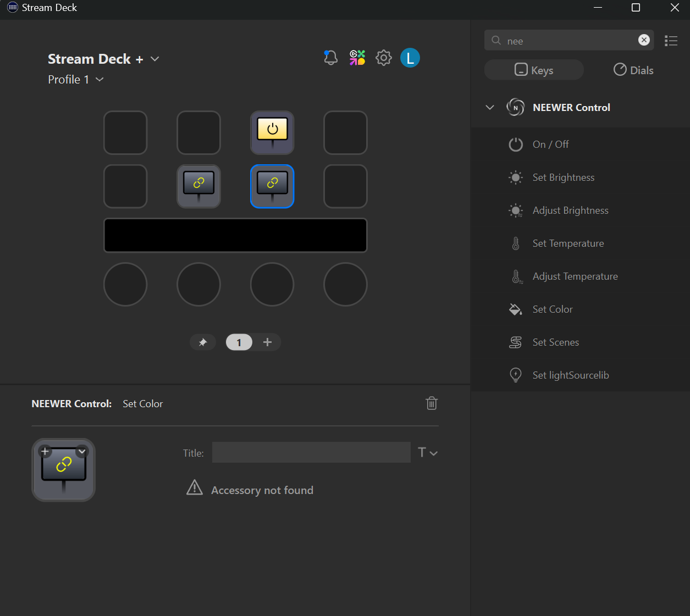The image size is (690, 616).
Task: Select the link key left of the selected key
Action: (198, 186)
